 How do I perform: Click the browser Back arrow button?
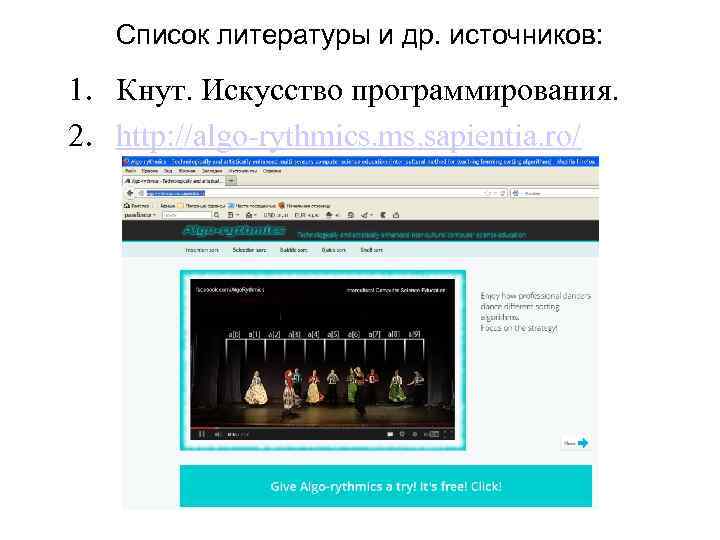tap(130, 193)
